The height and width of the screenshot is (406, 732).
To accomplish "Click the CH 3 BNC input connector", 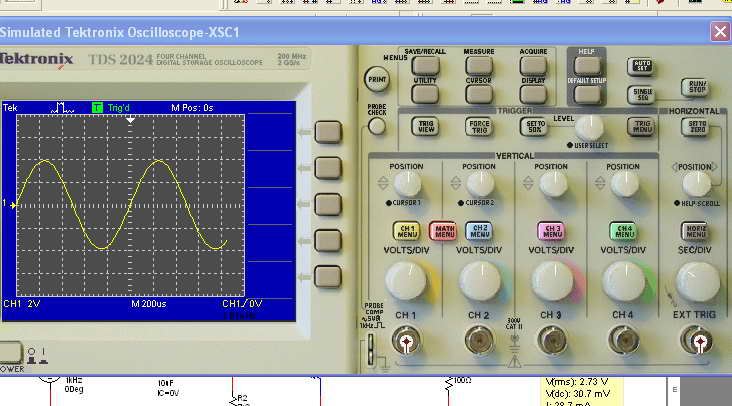I will (x=551, y=342).
